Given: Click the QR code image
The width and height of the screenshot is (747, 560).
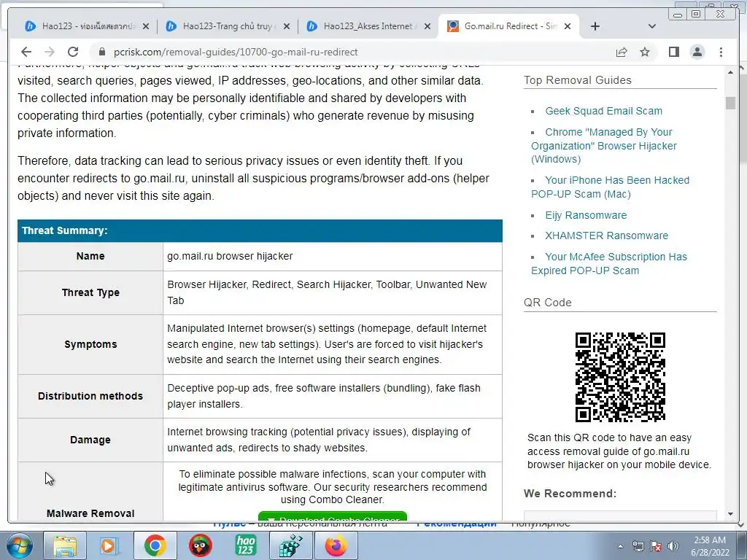Looking at the screenshot, I should point(620,377).
